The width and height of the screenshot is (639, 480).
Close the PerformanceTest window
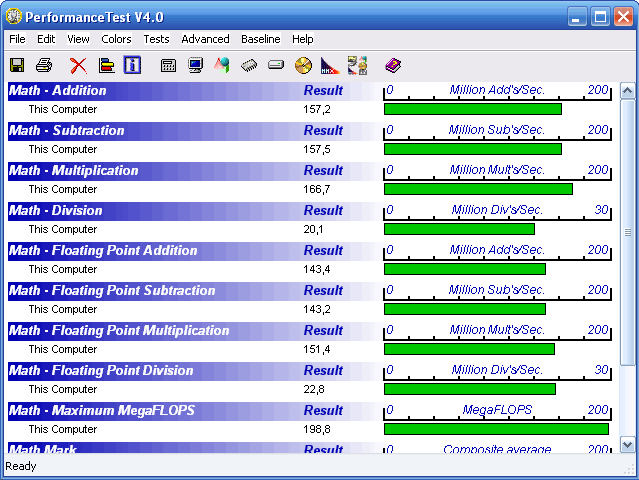click(x=624, y=17)
